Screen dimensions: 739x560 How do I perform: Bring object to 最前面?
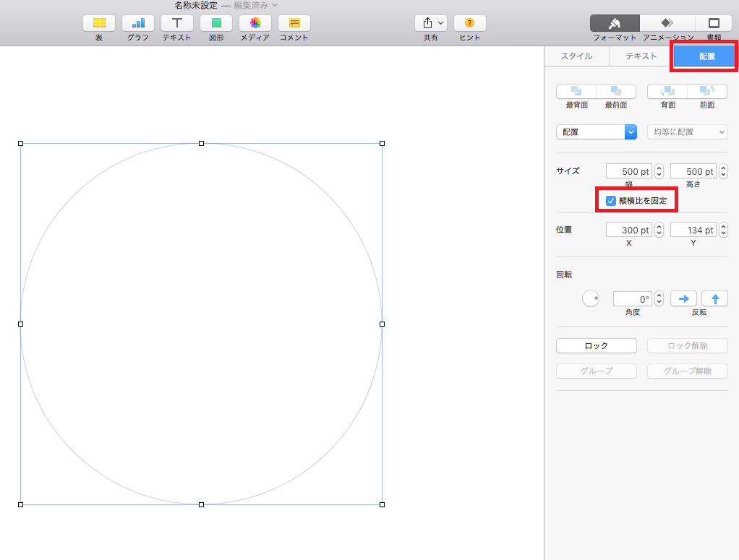tap(616, 91)
